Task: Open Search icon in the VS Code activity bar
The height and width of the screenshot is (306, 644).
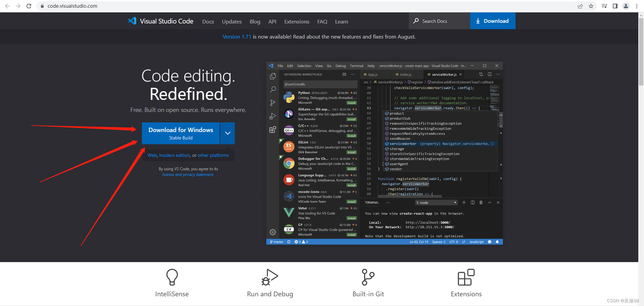Action: 273,89
